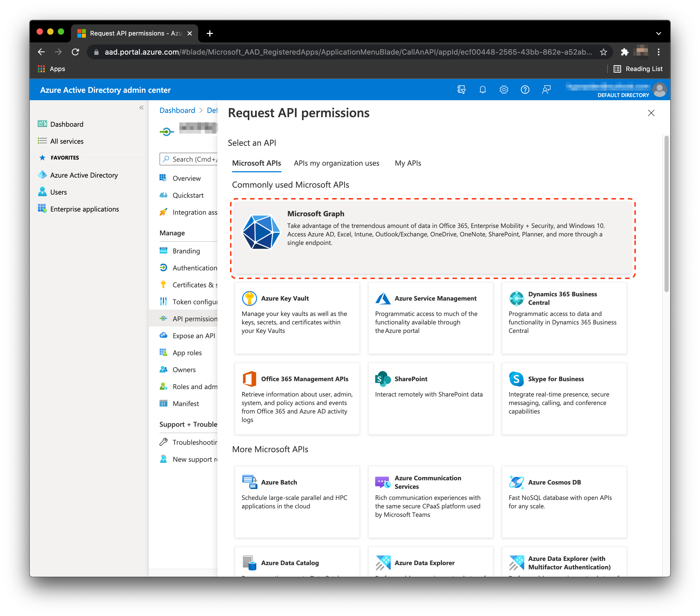700x616 pixels.
Task: Click the help question mark icon
Action: pos(525,90)
